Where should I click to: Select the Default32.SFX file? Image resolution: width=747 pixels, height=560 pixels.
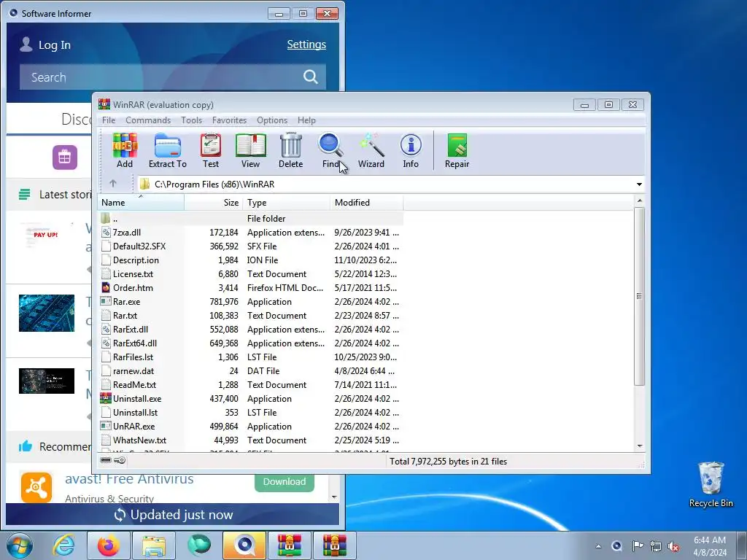(x=251, y=246)
